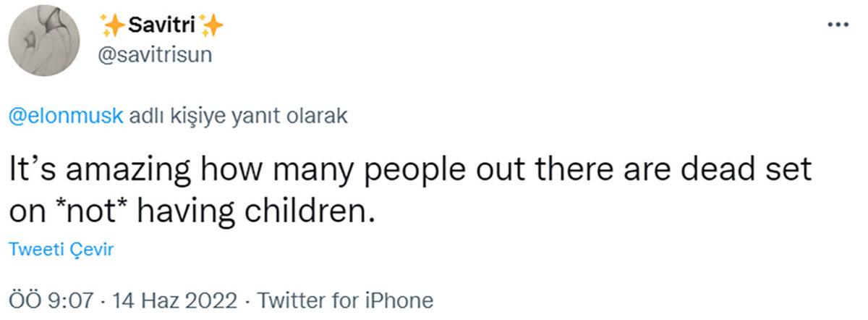This screenshot has width=868, height=320.
Task: Click the reply text "adlı kişiye yanıt olarak"
Action: (238, 116)
